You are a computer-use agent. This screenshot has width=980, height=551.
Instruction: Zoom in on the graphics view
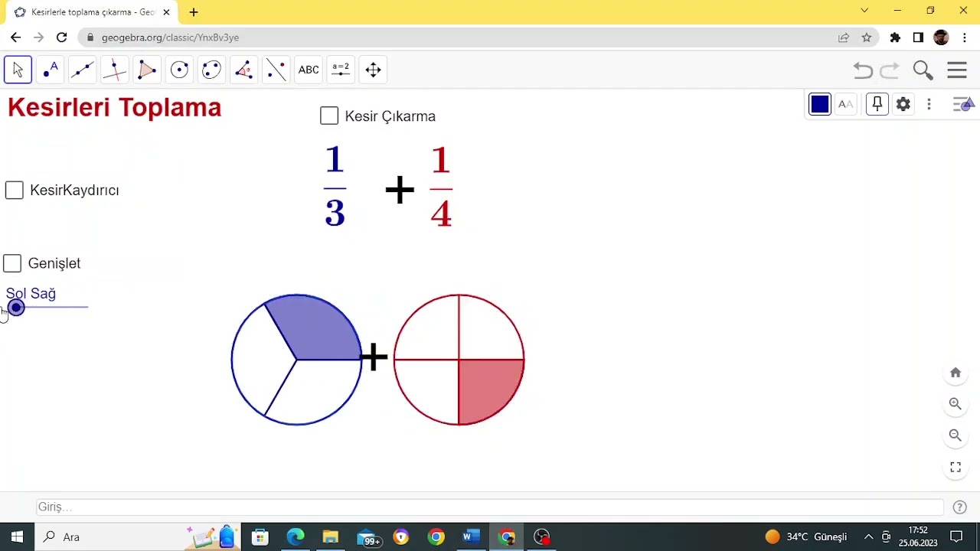955,404
